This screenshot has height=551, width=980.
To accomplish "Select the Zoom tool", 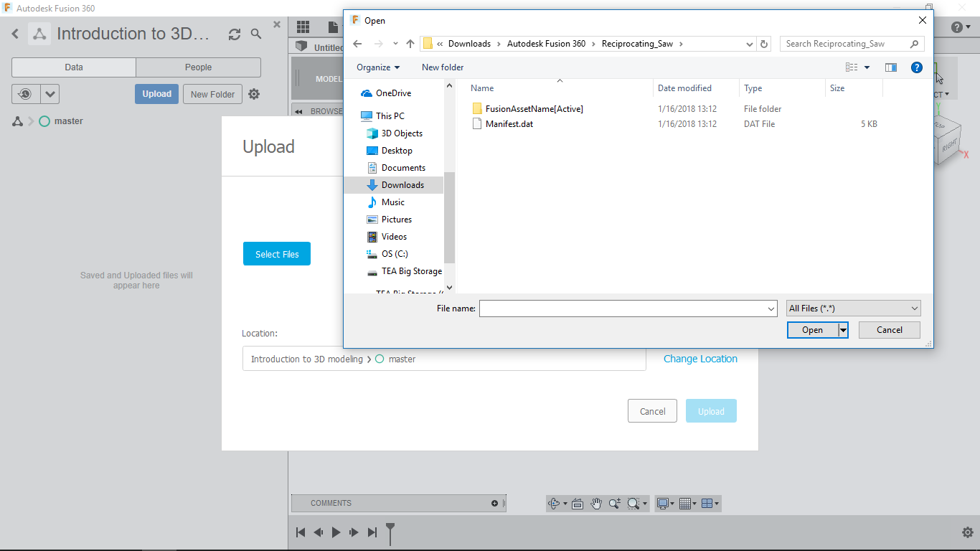I will (615, 504).
